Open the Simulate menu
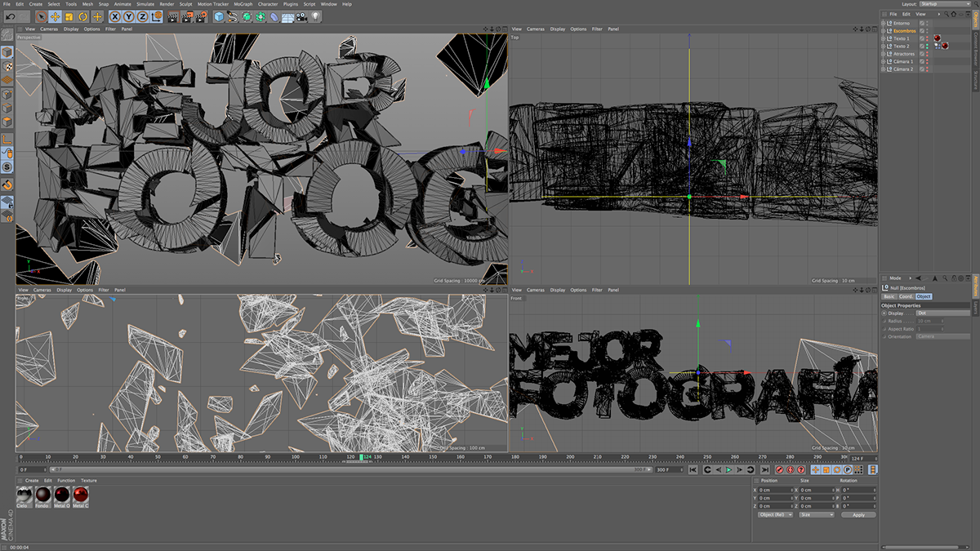This screenshot has height=551, width=980. coord(145,4)
